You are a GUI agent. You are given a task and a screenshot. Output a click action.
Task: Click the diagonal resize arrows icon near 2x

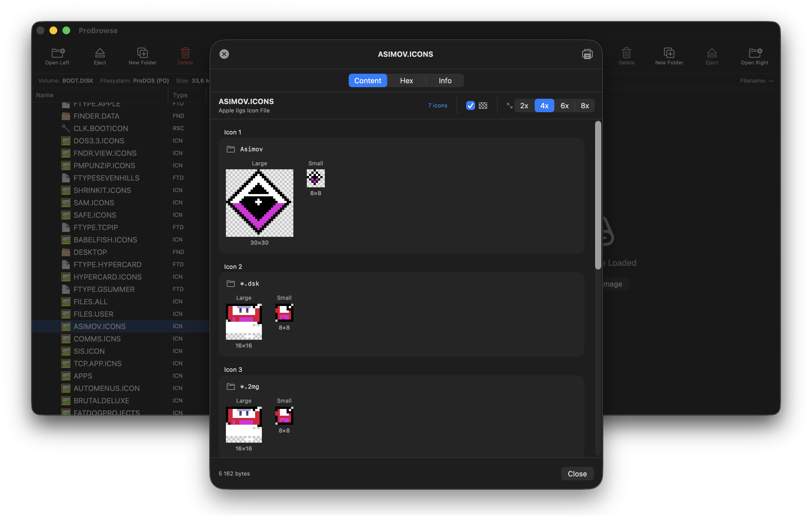509,105
